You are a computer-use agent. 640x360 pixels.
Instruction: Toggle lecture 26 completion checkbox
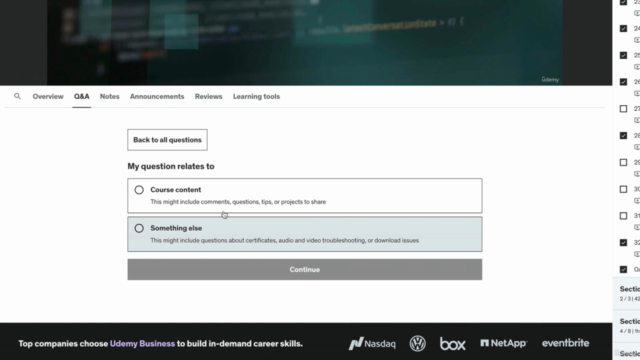[623, 82]
